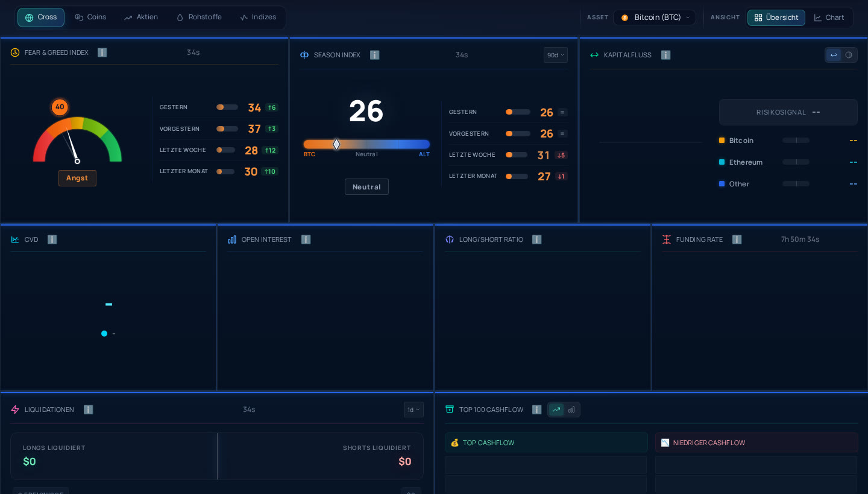This screenshot has width=868, height=494.
Task: Click the Kapitalfluss green arrows icon
Action: click(594, 55)
